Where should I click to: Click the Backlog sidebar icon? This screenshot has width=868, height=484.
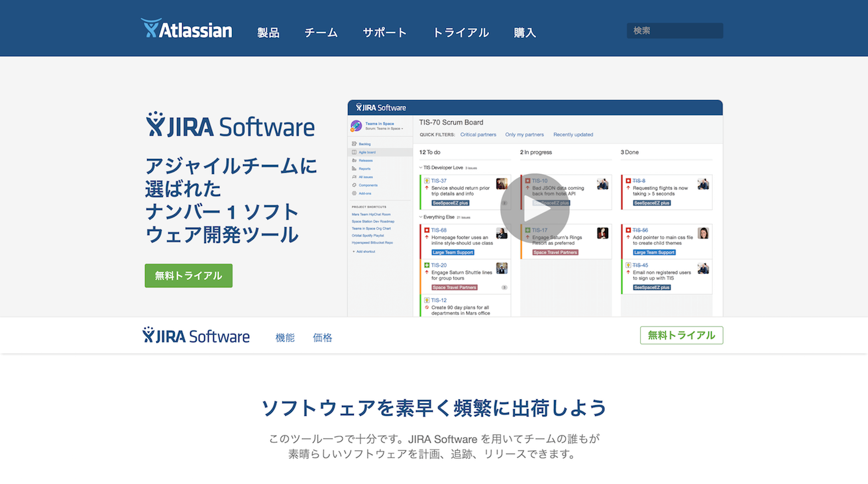(354, 144)
